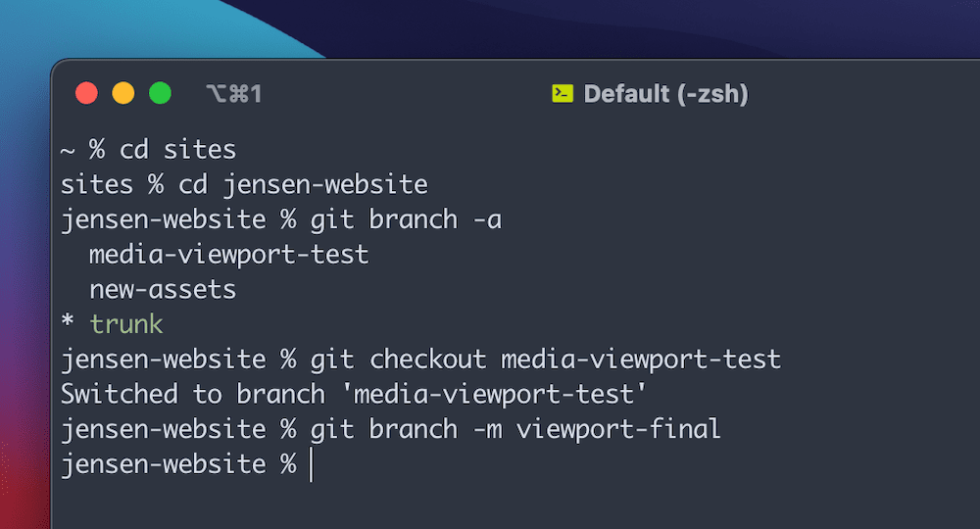The image size is (980, 529).
Task: Click the 'cd sites' command on first line
Action: pyautogui.click(x=177, y=150)
